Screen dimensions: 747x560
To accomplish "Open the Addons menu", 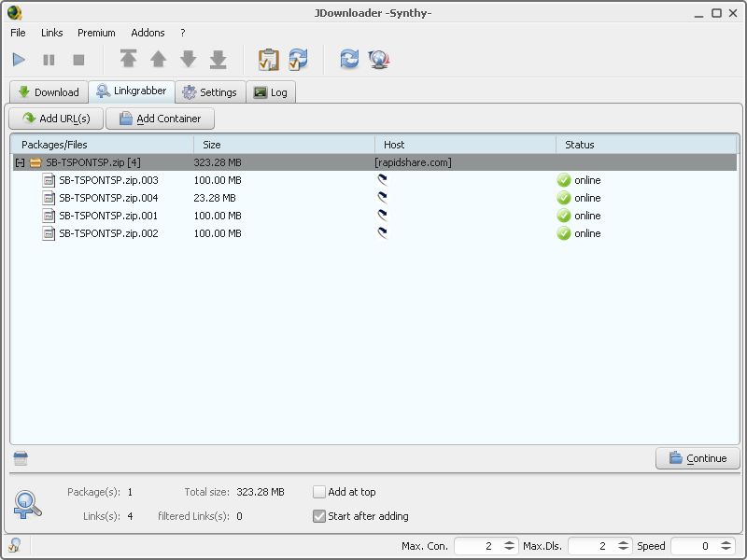I will pyautogui.click(x=148, y=33).
